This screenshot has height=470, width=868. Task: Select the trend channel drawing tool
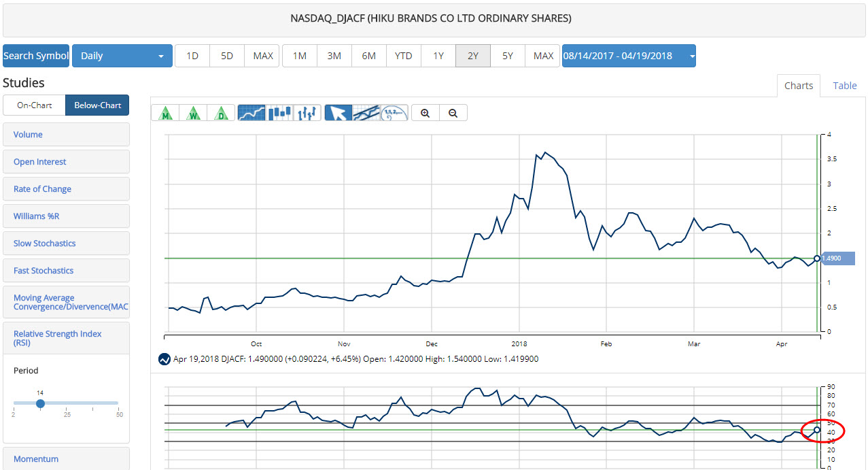click(366, 113)
